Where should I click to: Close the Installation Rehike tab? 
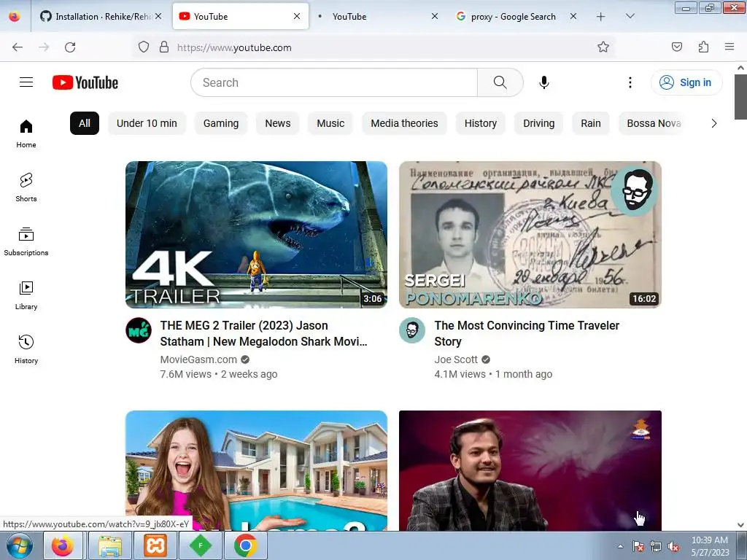[x=158, y=16]
